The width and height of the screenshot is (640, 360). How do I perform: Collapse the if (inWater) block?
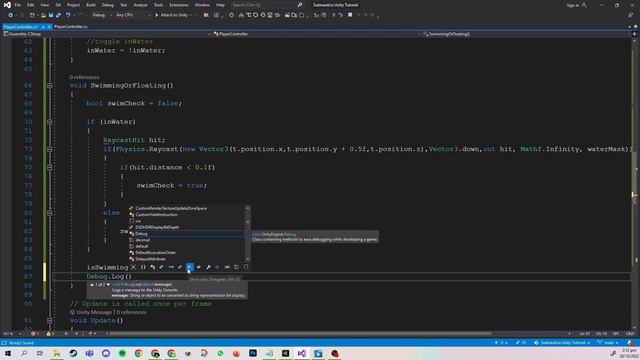(x=49, y=122)
